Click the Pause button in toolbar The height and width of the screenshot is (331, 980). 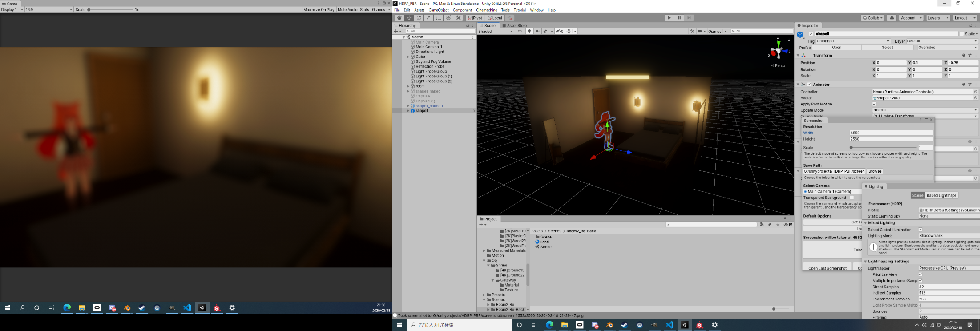pos(679,18)
